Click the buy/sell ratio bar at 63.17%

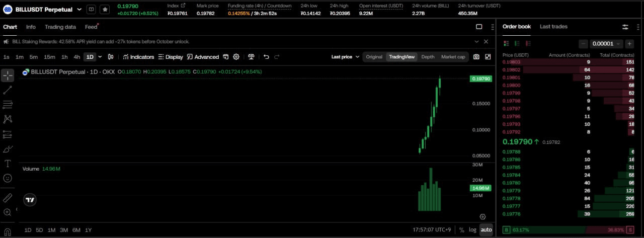(568, 229)
